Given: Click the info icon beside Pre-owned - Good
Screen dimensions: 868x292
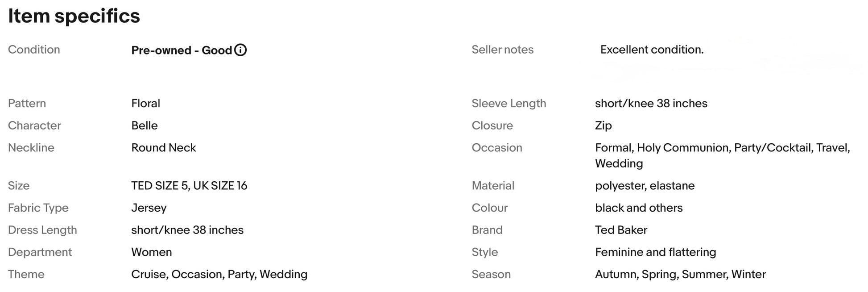Looking at the screenshot, I should click(x=240, y=50).
